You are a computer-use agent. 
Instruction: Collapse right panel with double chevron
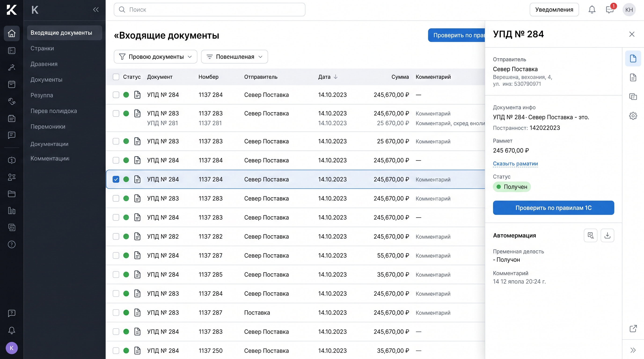point(633,350)
